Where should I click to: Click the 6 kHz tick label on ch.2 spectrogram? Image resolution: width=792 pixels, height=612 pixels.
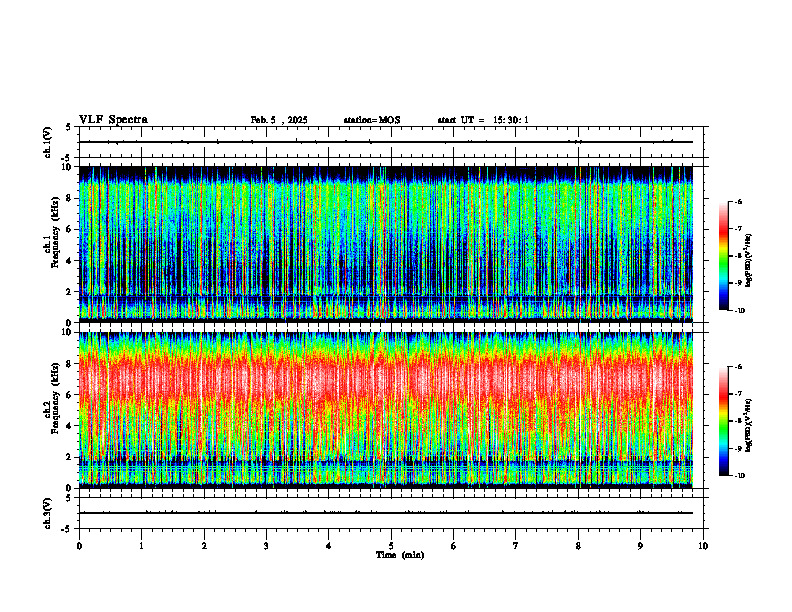pyautogui.click(x=70, y=395)
